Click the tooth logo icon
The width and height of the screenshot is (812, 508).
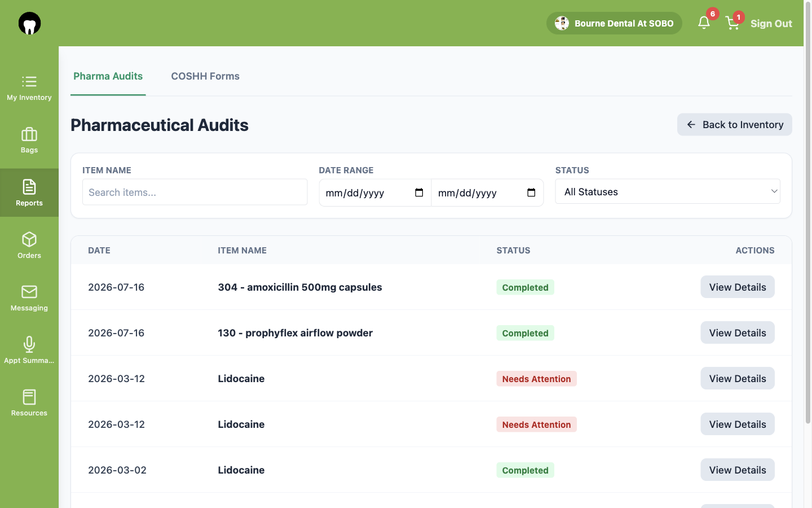pos(29,23)
